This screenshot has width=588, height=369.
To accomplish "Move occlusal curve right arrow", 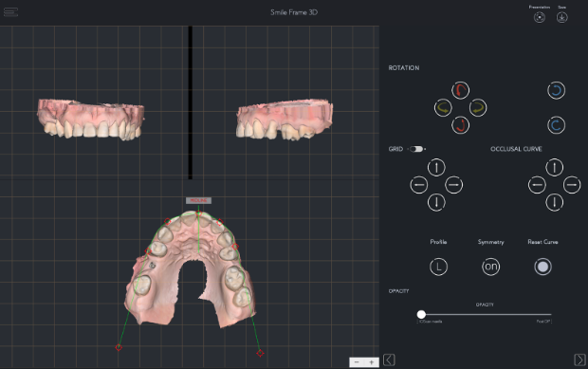I will tap(572, 185).
